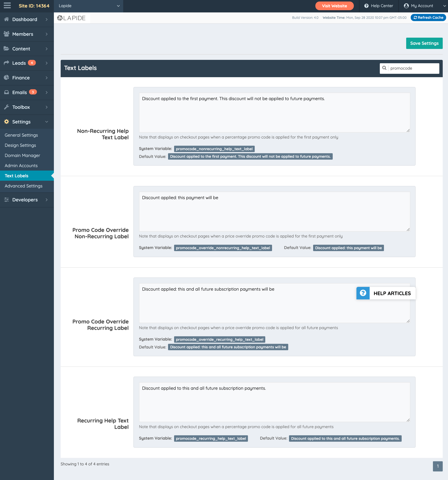Click the Finance pie chart icon

pos(7,78)
